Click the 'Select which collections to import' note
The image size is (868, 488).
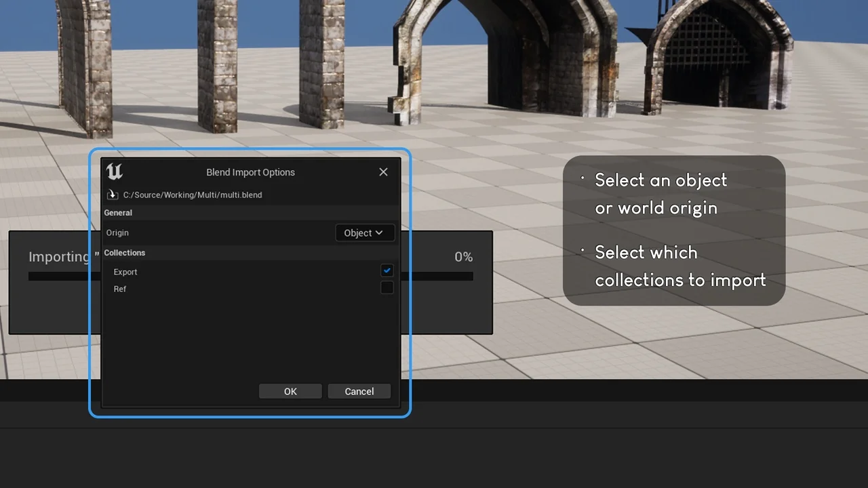[679, 266]
